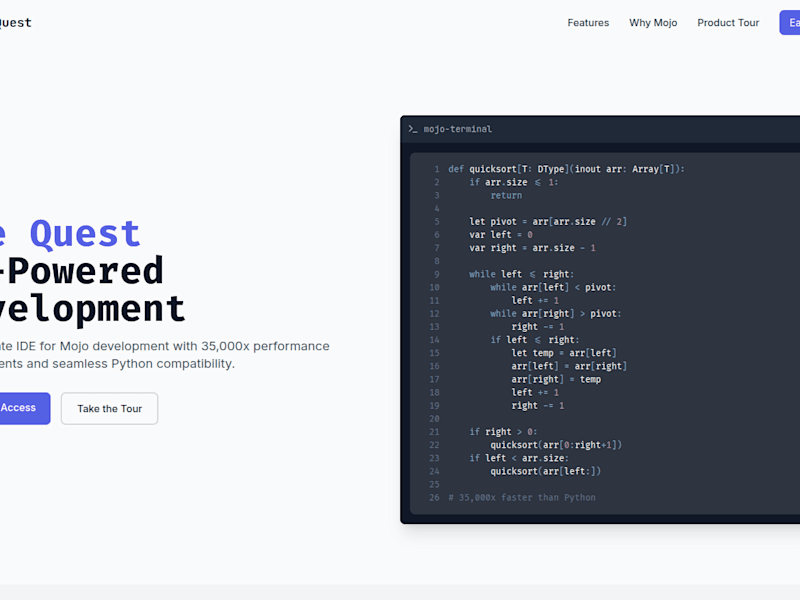
Task: Click code line 'var right = arr.size - 1'
Action: pyautogui.click(x=533, y=248)
